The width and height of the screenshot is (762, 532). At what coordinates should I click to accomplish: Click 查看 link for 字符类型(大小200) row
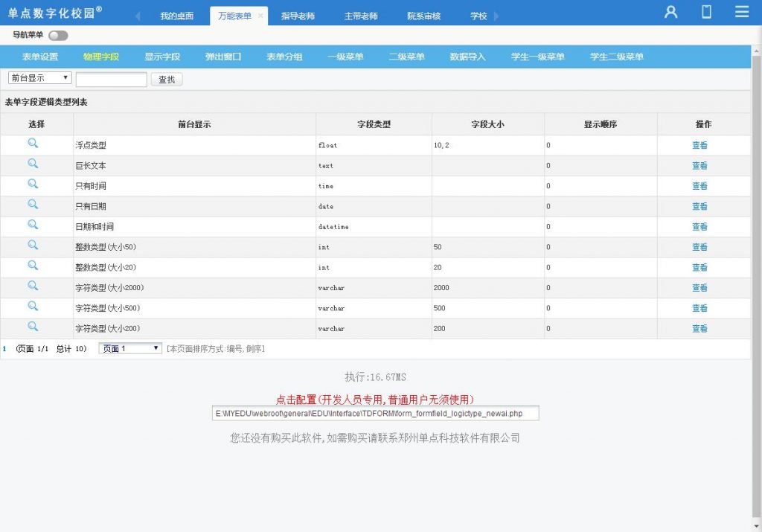(x=699, y=329)
